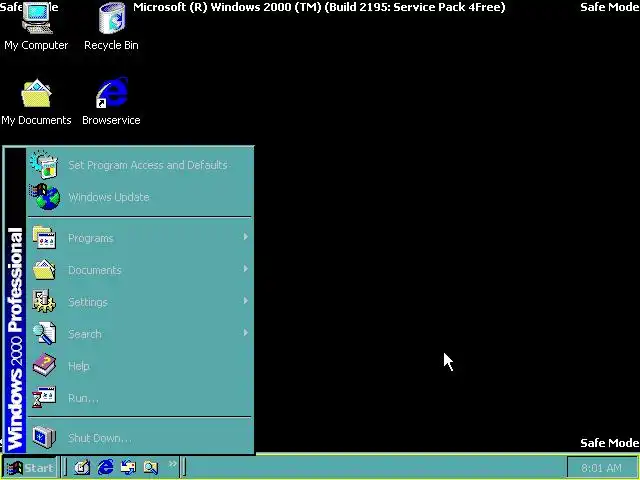Open the Documents menu entry
The image size is (640, 480).
[140, 270]
